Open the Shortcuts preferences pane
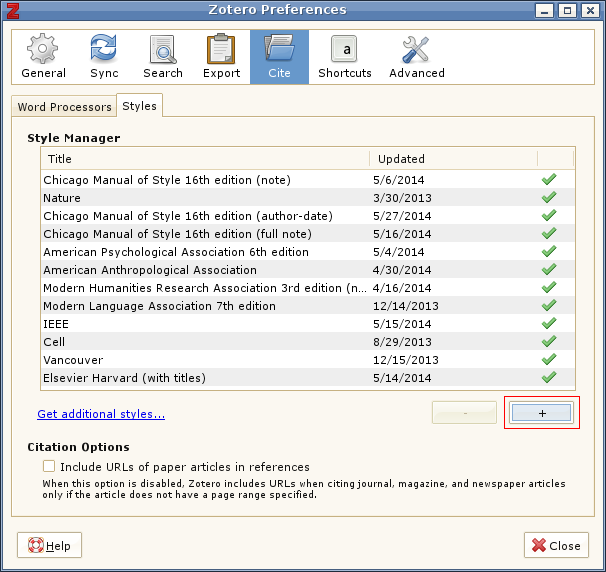The height and width of the screenshot is (572, 606). click(344, 57)
